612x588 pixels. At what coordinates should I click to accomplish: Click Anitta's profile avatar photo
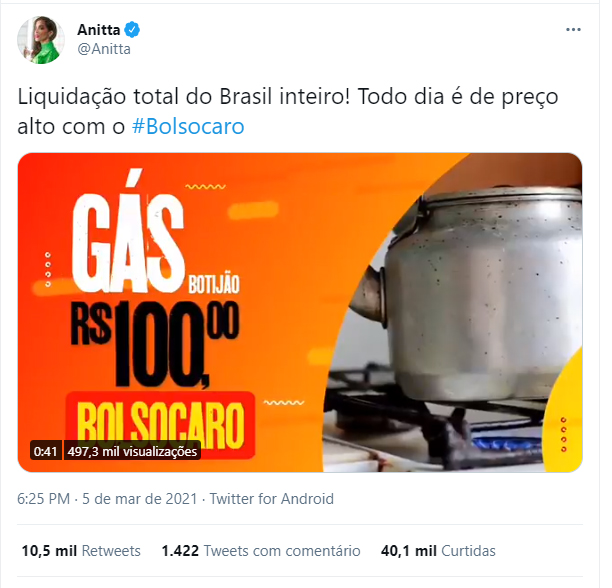coord(41,40)
